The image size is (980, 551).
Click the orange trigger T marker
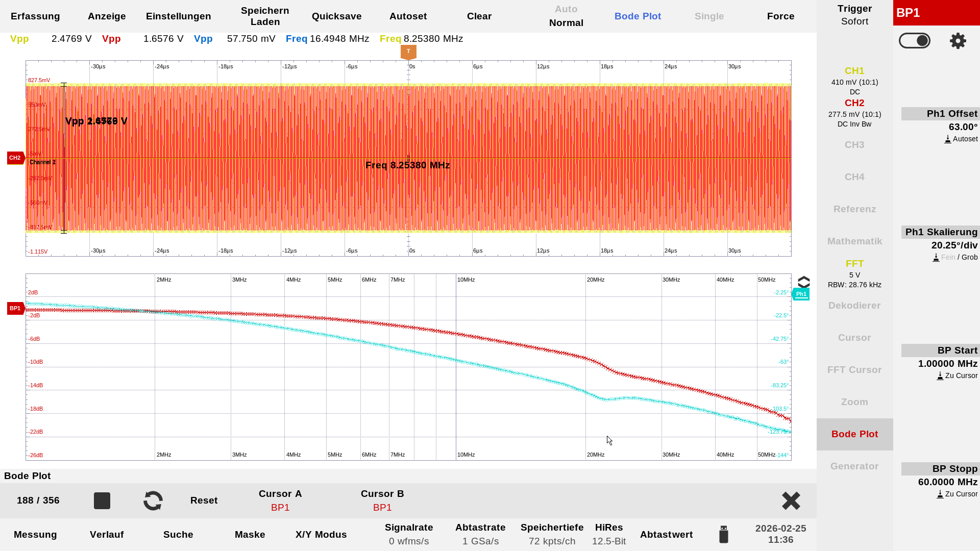408,52
